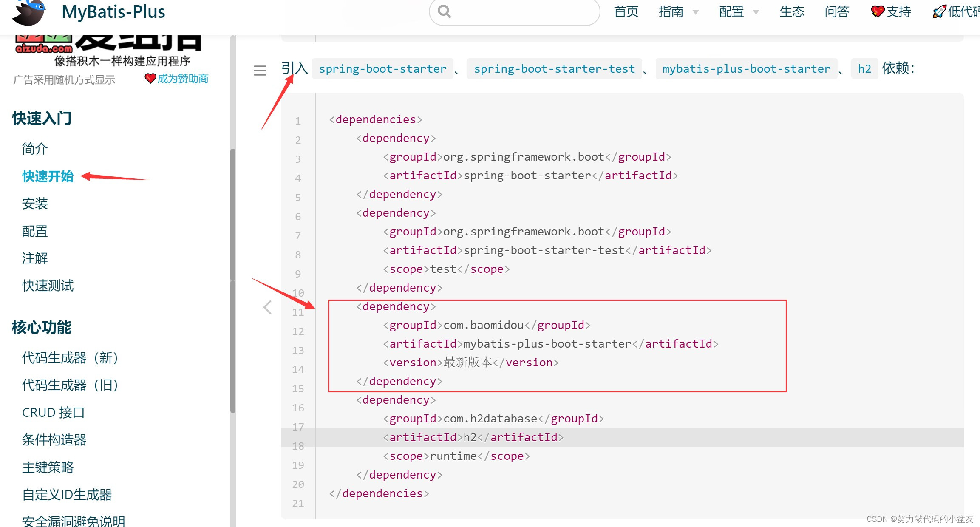Viewport: 980px width, 527px height.
Task: Select 首页 in the top navigation
Action: click(x=625, y=11)
